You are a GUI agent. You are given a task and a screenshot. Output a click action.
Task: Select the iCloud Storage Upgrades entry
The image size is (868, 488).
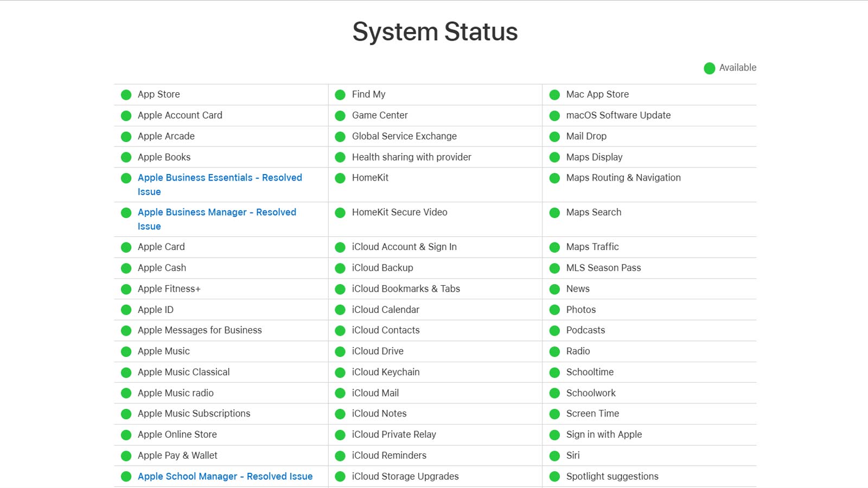coord(405,476)
